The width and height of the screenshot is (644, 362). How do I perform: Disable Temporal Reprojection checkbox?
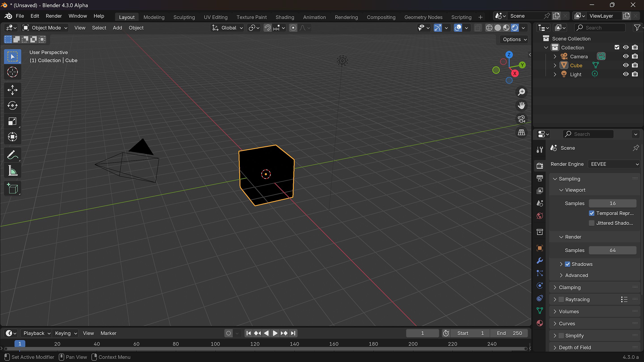pos(591,213)
